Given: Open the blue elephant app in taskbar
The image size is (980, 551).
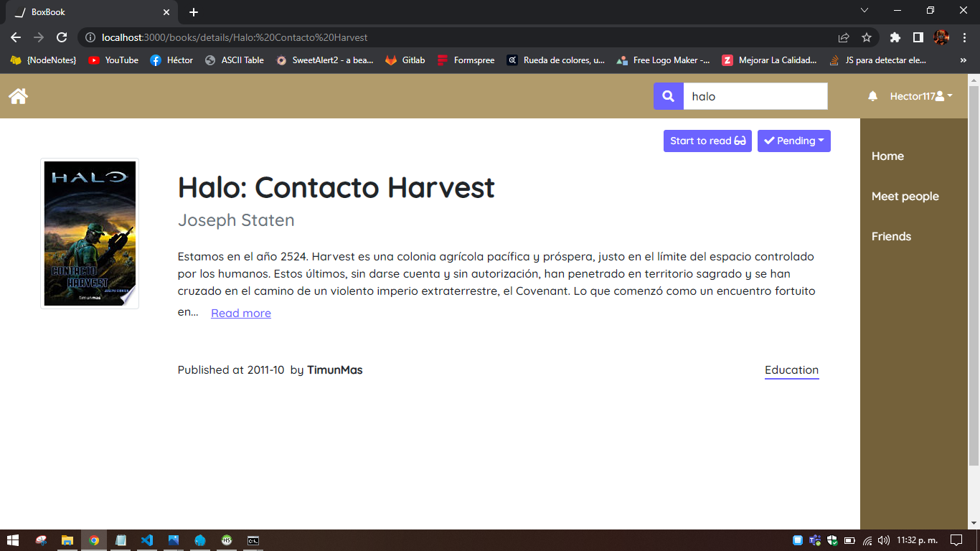Looking at the screenshot, I should [x=200, y=540].
